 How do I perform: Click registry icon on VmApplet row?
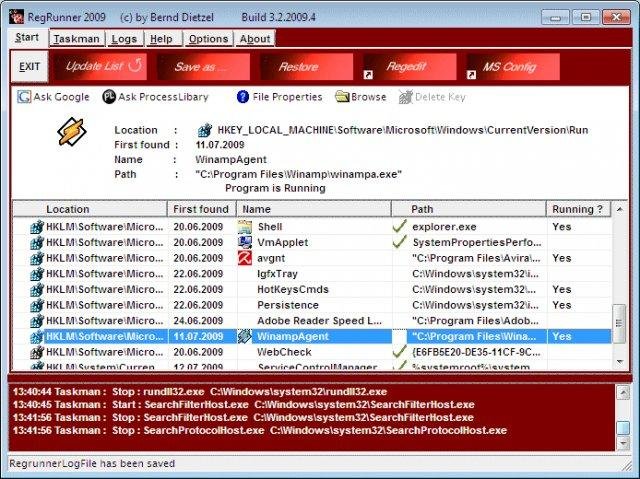click(x=37, y=242)
